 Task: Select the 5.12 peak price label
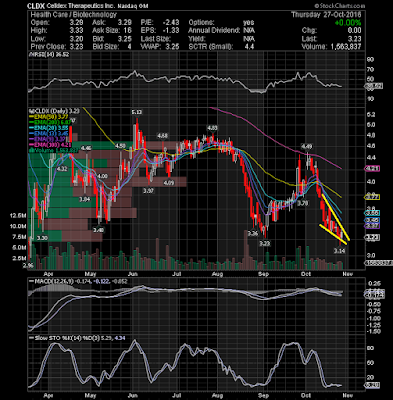pos(137,112)
